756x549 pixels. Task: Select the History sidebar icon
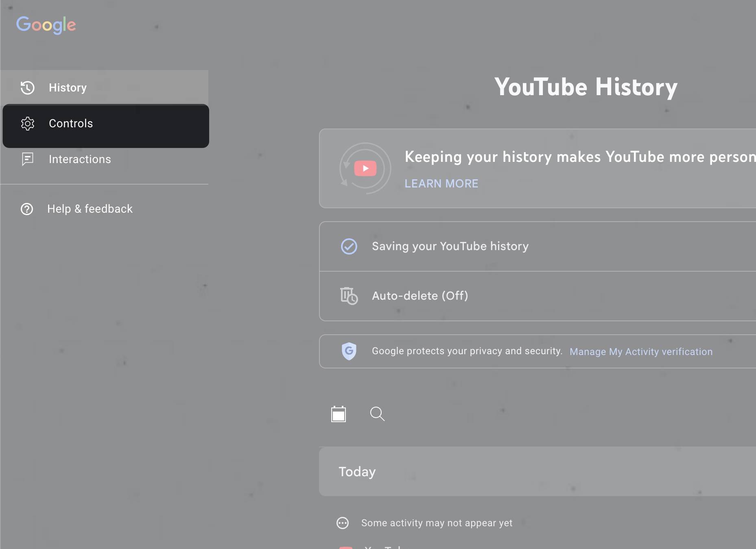[x=27, y=87]
